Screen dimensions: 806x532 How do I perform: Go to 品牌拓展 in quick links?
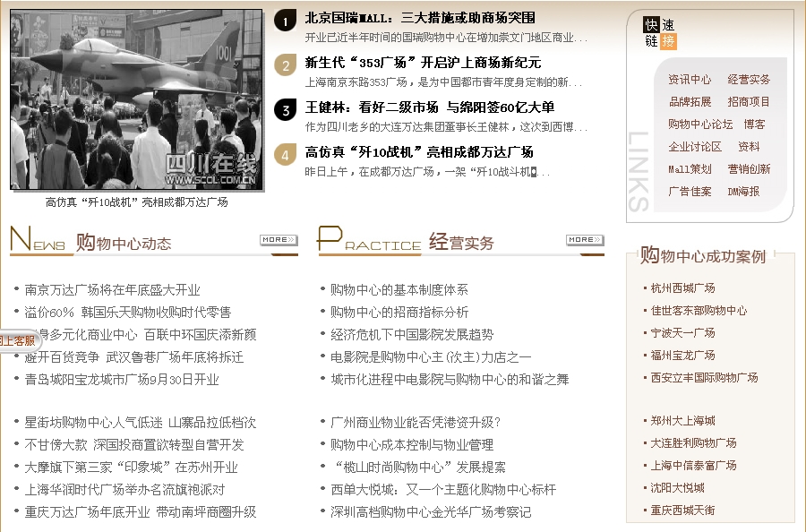coord(690,102)
